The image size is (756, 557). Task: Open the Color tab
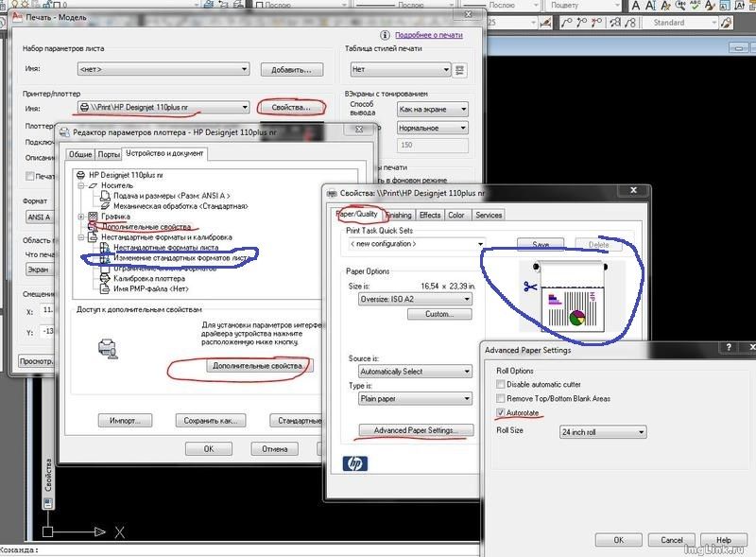456,216
